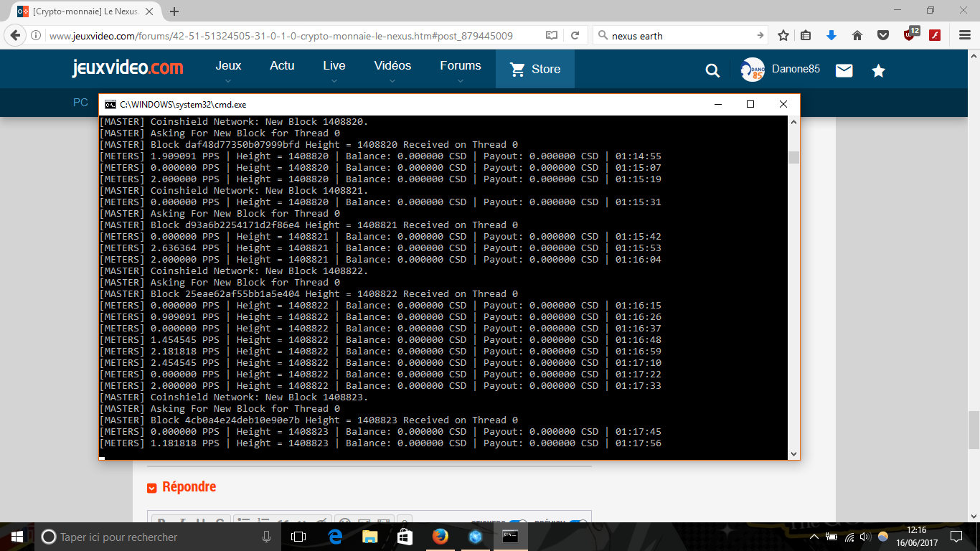Show hidden system tray icons
The image size is (980, 551).
(x=814, y=537)
